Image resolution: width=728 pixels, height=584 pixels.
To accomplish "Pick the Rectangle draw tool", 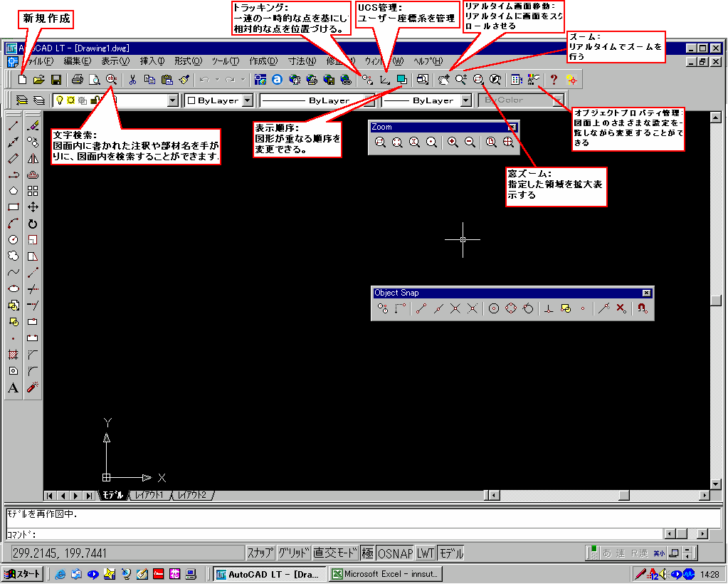I will click(14, 207).
